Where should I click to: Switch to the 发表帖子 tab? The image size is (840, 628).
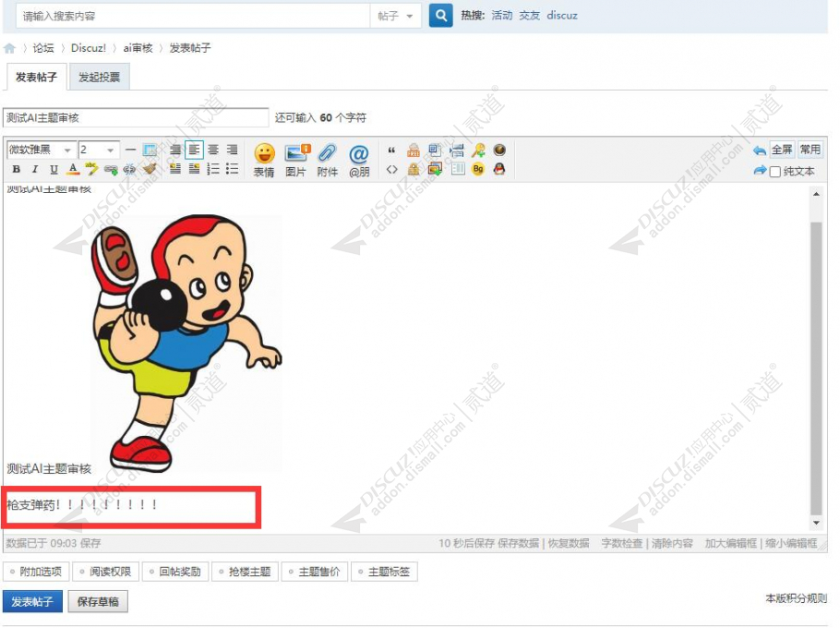pyautogui.click(x=36, y=78)
